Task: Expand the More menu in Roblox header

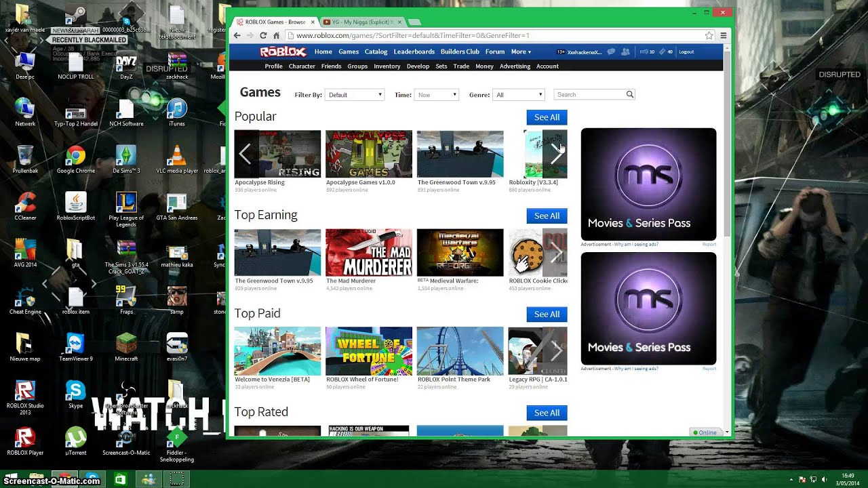Action: click(x=521, y=52)
